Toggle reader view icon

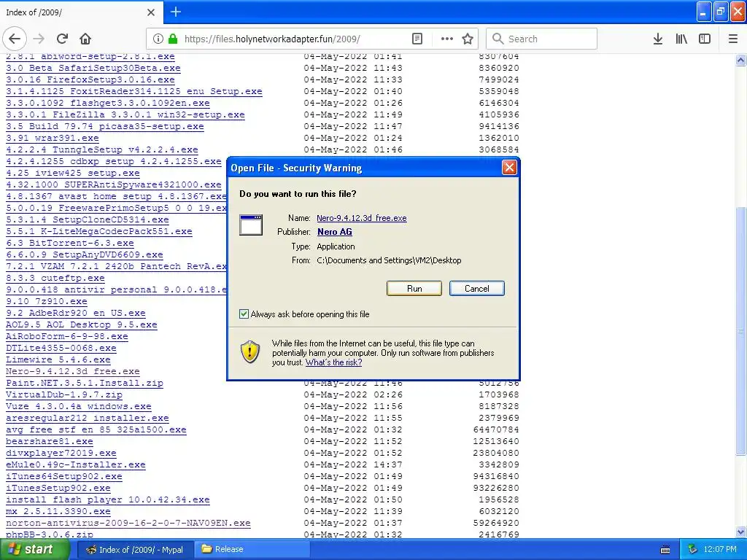pos(417,39)
